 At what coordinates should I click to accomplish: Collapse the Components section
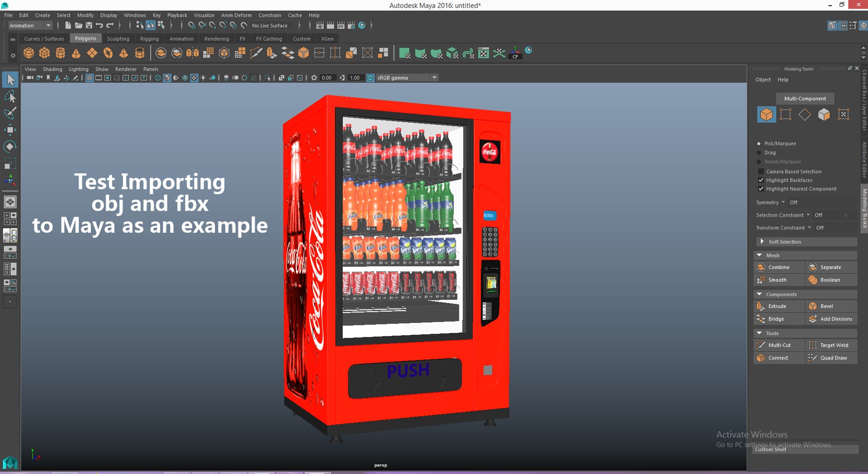806,294
